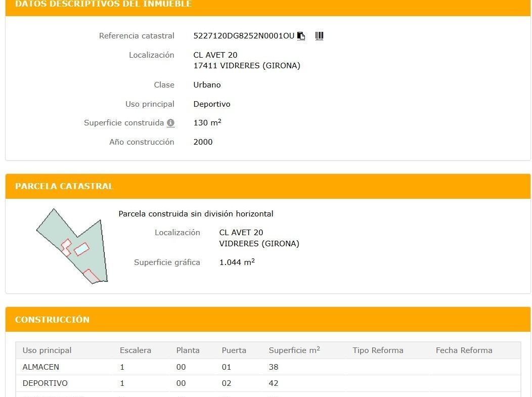Copy the cadastral reference to clipboard
The image size is (532, 397).
point(301,36)
